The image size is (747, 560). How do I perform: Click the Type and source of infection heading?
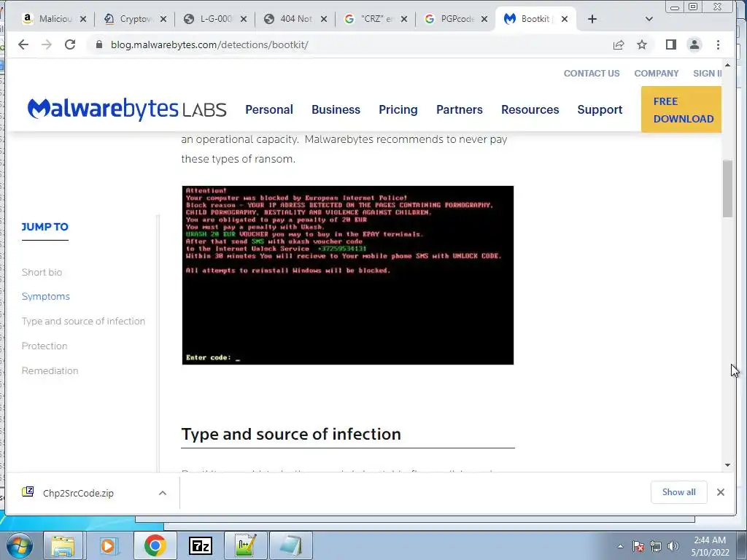click(x=291, y=435)
